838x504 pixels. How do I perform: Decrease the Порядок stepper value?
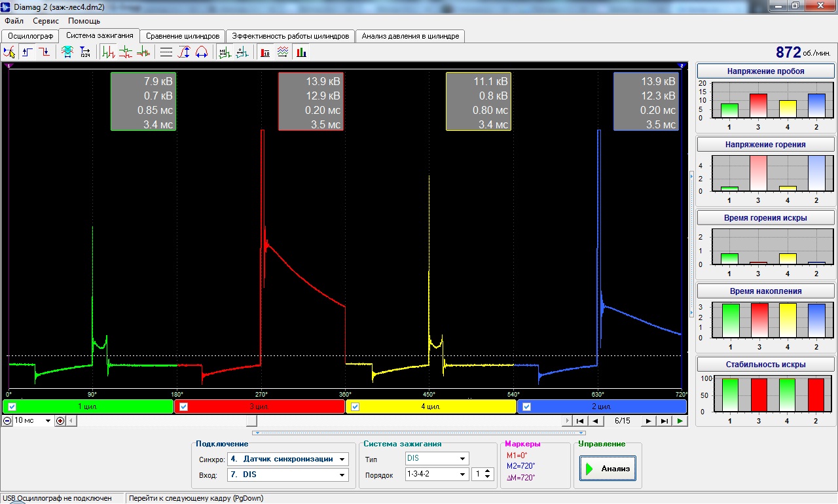point(488,478)
